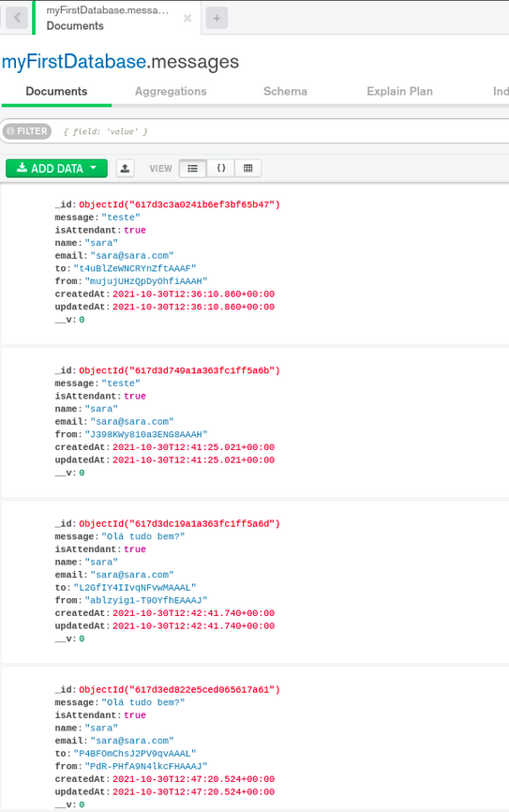Image resolution: width=509 pixels, height=812 pixels.
Task: Open the myFirstDatabase breadcrumb link
Action: (74, 62)
